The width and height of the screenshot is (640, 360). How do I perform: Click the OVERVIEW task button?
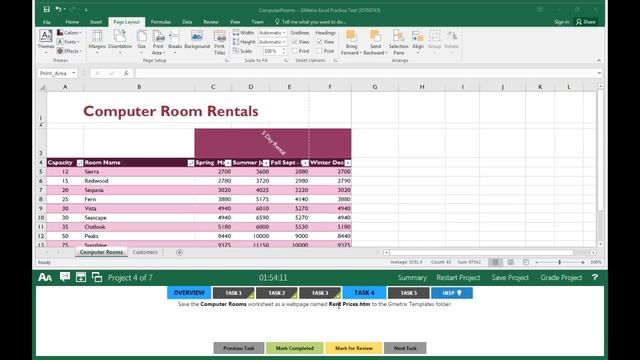tap(189, 293)
